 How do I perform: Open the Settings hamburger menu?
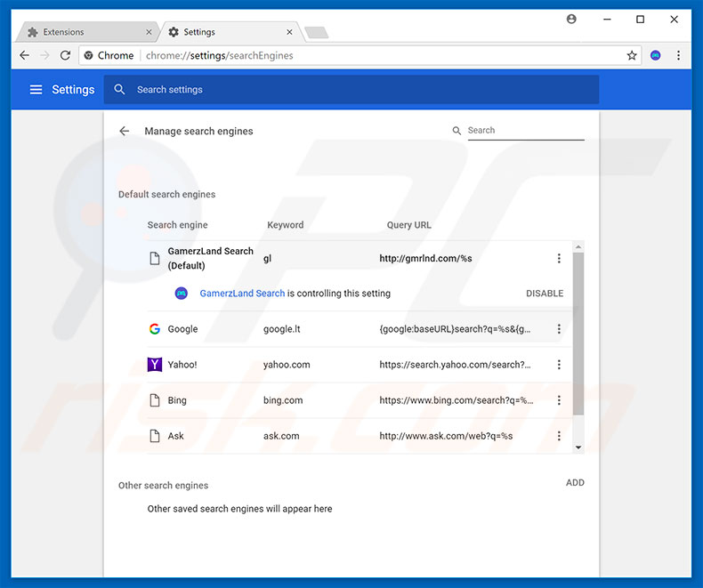(x=36, y=90)
